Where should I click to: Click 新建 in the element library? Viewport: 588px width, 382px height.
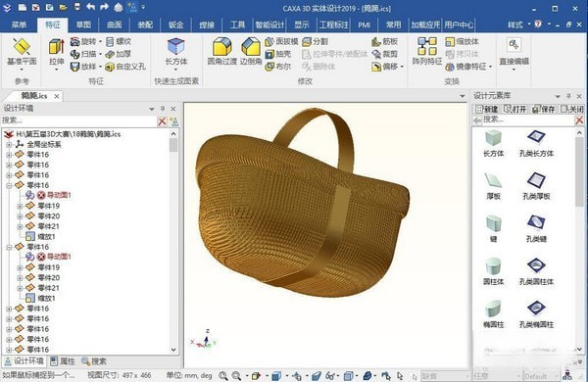[487, 109]
